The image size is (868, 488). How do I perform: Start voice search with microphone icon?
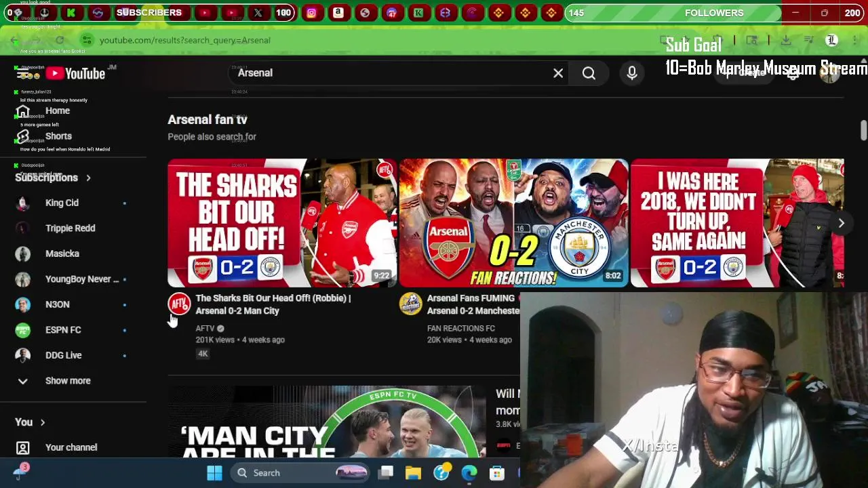pos(632,73)
